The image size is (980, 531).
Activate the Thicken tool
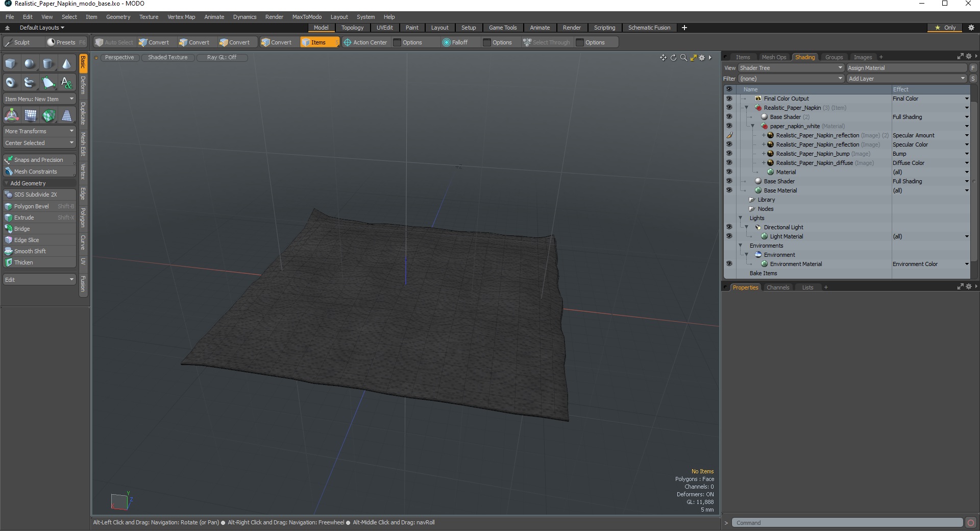point(39,262)
